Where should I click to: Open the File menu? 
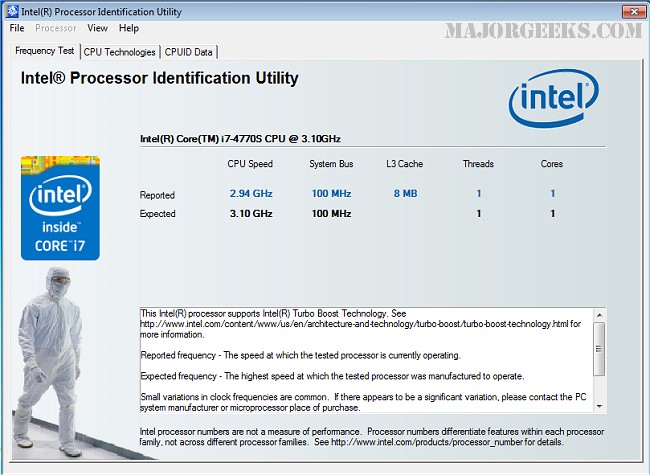tap(17, 28)
